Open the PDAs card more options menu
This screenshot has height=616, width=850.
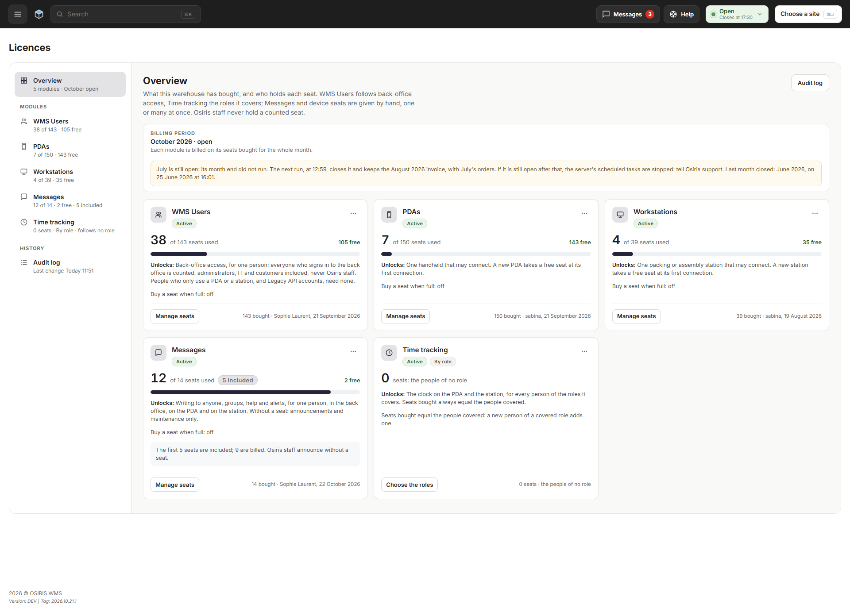pyautogui.click(x=584, y=213)
